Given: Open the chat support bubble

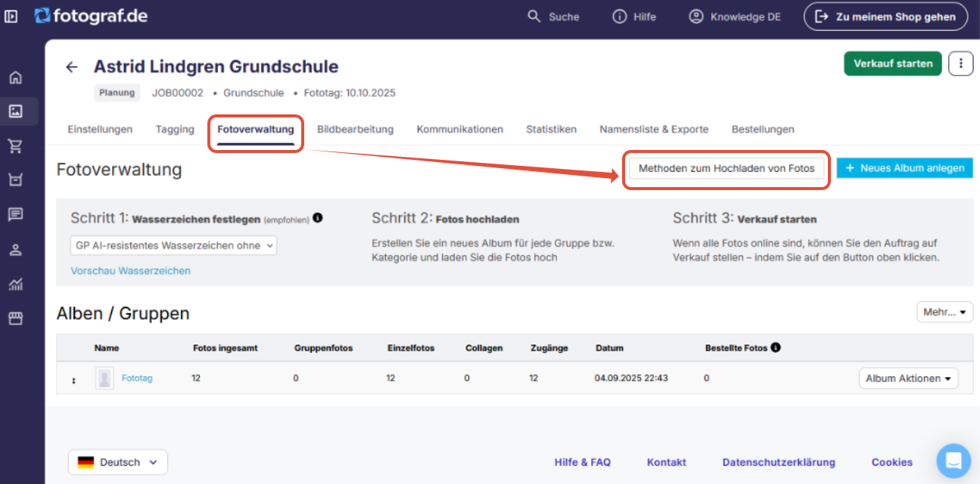Looking at the screenshot, I should (x=954, y=461).
